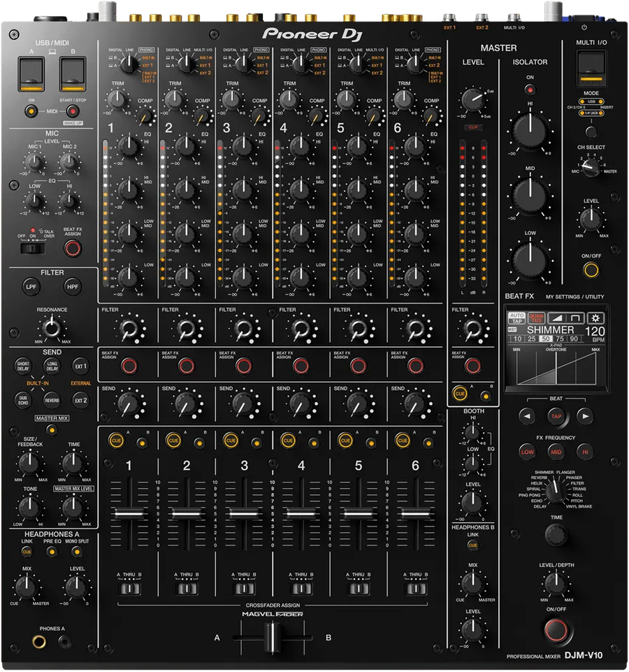Image resolution: width=629 pixels, height=672 pixels.
Task: Tap the AUTO/TAP icon on the Beat FX display
Action: pos(516,318)
